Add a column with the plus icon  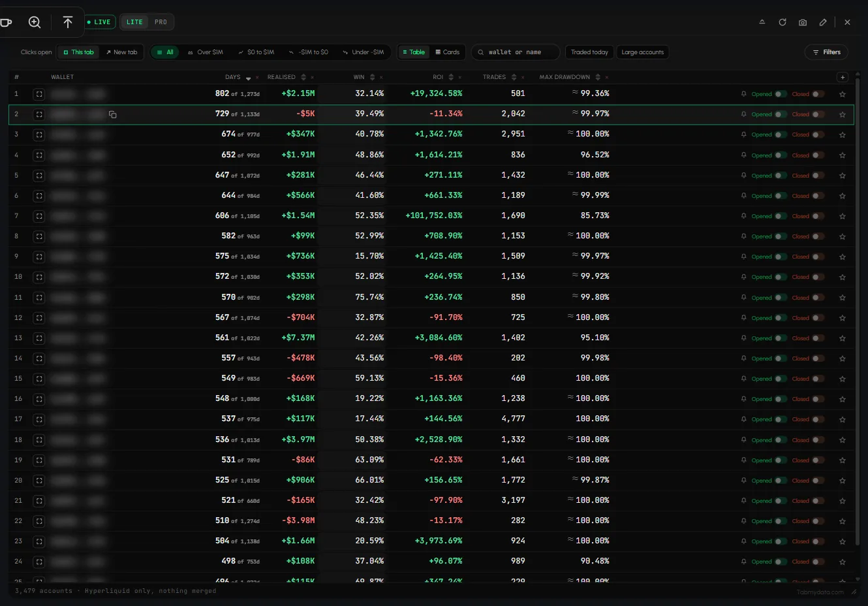click(843, 77)
